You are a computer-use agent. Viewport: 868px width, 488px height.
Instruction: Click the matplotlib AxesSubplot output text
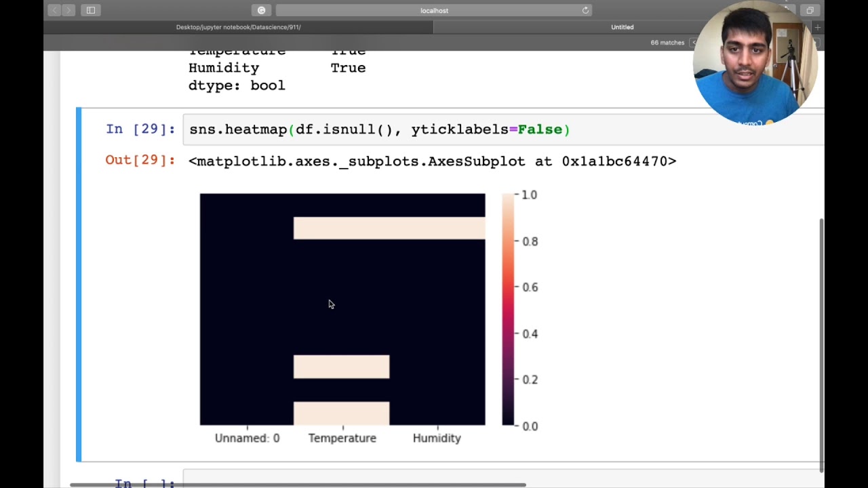point(432,161)
